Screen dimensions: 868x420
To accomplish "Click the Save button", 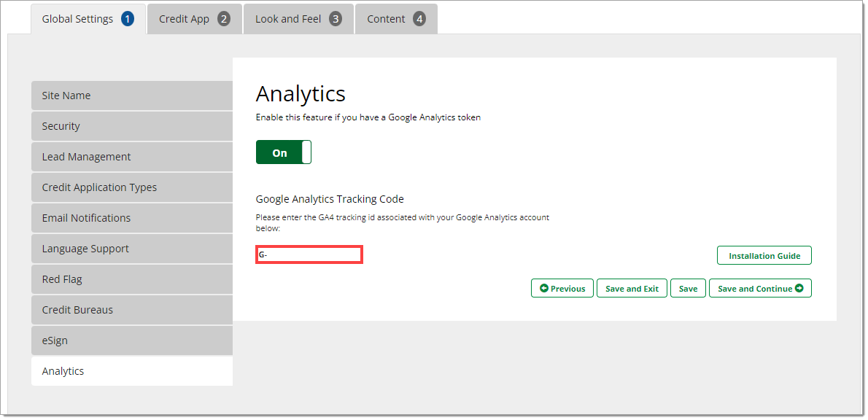I will [x=688, y=288].
